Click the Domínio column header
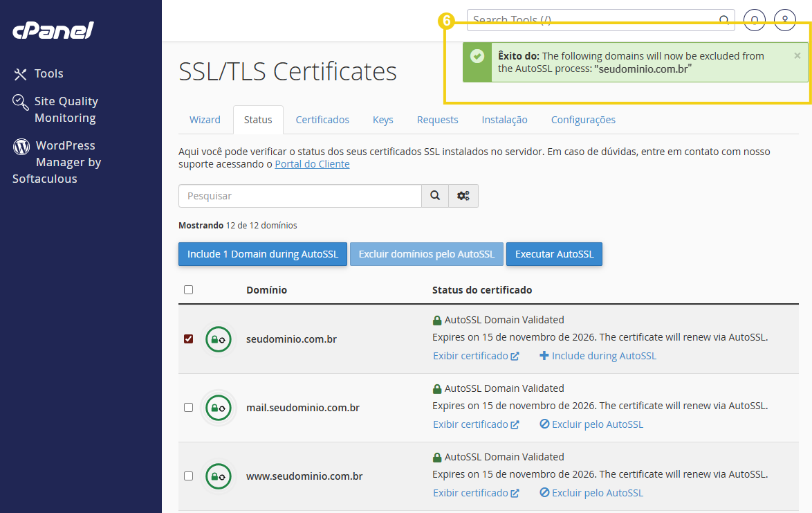Viewport: 812px width, 513px height. (x=267, y=290)
